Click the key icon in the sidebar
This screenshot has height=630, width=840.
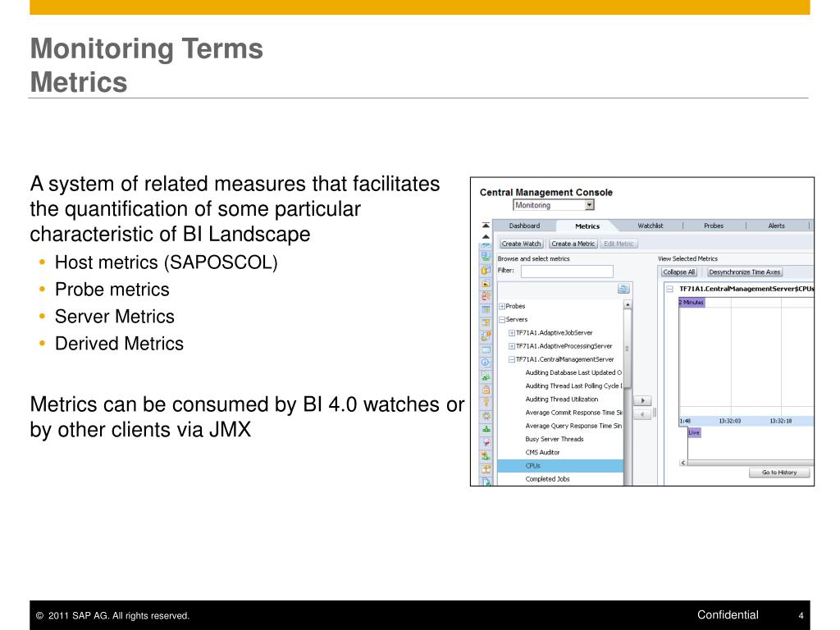pyautogui.click(x=486, y=402)
